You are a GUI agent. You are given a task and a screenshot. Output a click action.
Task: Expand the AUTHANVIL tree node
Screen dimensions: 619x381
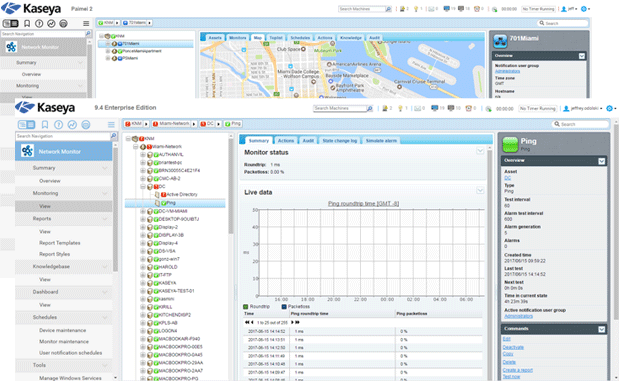[x=143, y=154]
